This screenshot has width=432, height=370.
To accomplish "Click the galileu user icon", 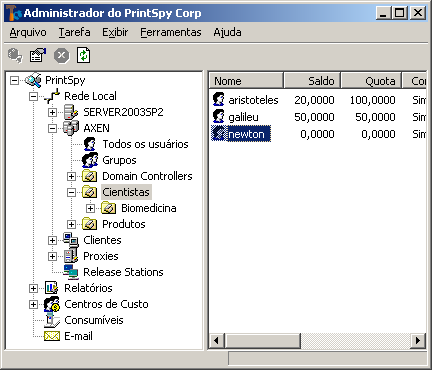I will 219,117.
